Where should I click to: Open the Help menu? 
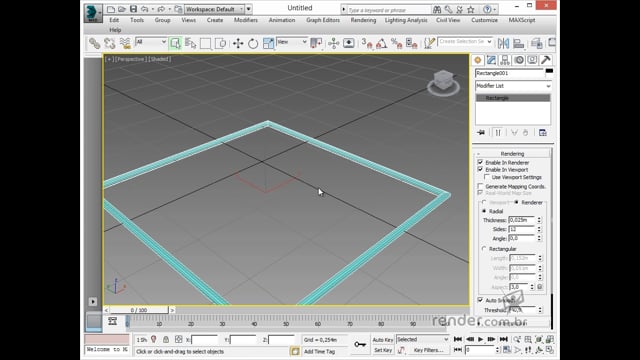click(x=115, y=30)
